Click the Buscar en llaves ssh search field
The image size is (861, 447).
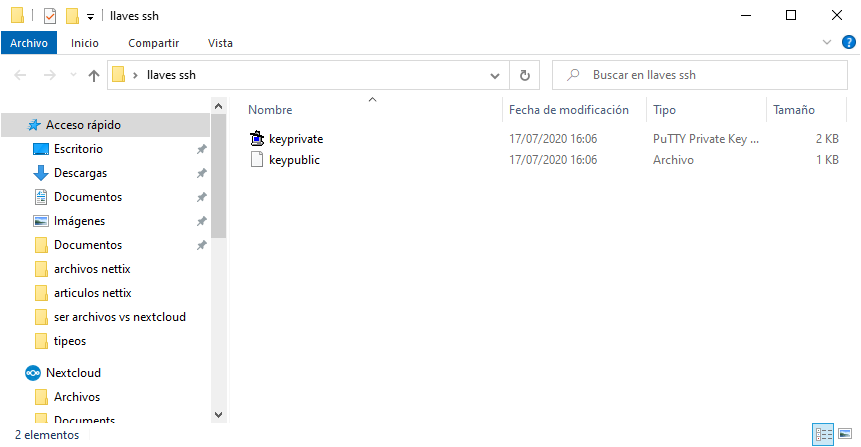click(700, 75)
